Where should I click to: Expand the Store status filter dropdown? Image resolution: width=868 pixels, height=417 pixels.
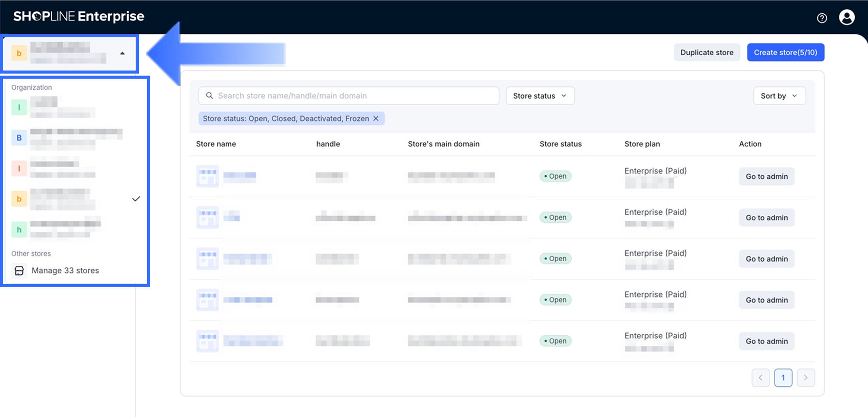[540, 96]
